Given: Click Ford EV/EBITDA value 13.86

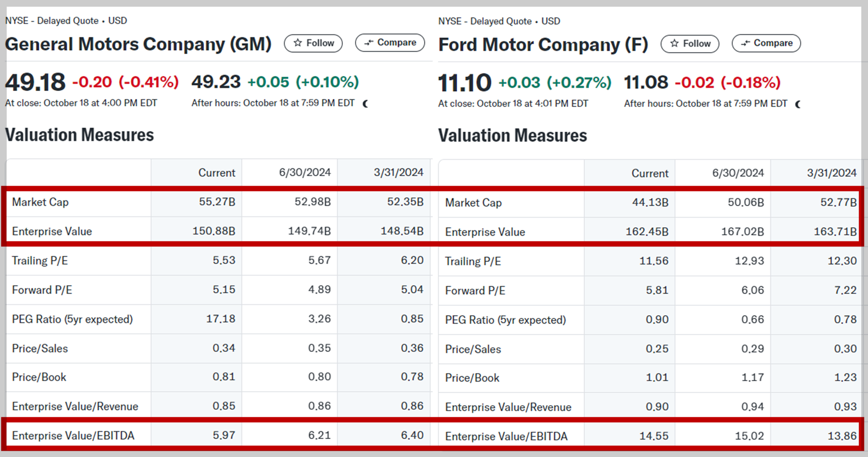Looking at the screenshot, I should pyautogui.click(x=842, y=436).
